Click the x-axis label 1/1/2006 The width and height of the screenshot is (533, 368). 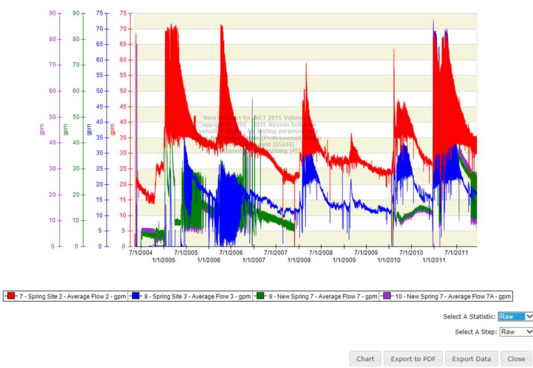[x=209, y=260]
